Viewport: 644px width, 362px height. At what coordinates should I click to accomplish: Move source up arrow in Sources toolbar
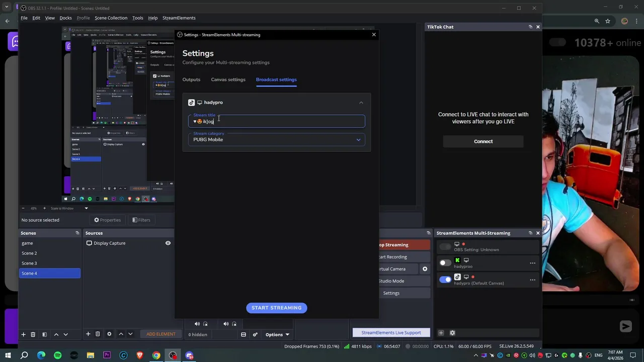click(x=121, y=334)
